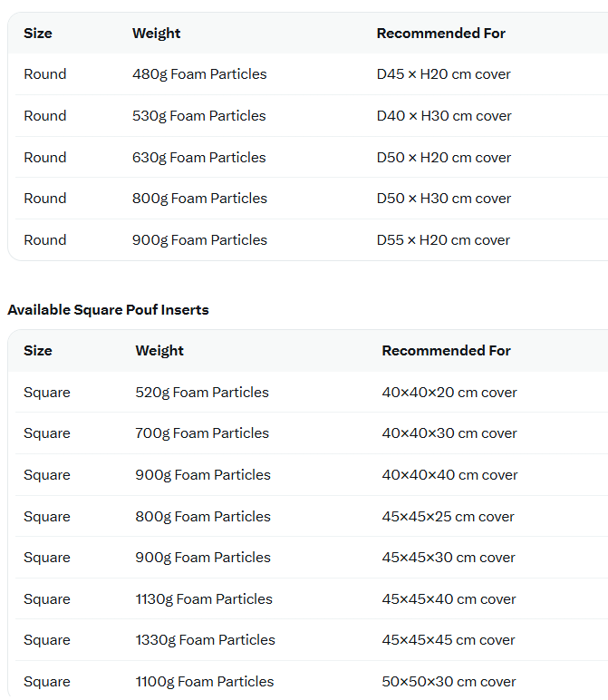Select the 530g Foam Particles row

pos(312,116)
